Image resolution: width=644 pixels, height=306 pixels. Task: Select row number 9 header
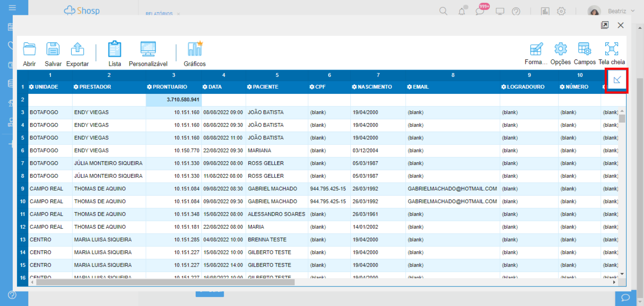pyautogui.click(x=22, y=188)
